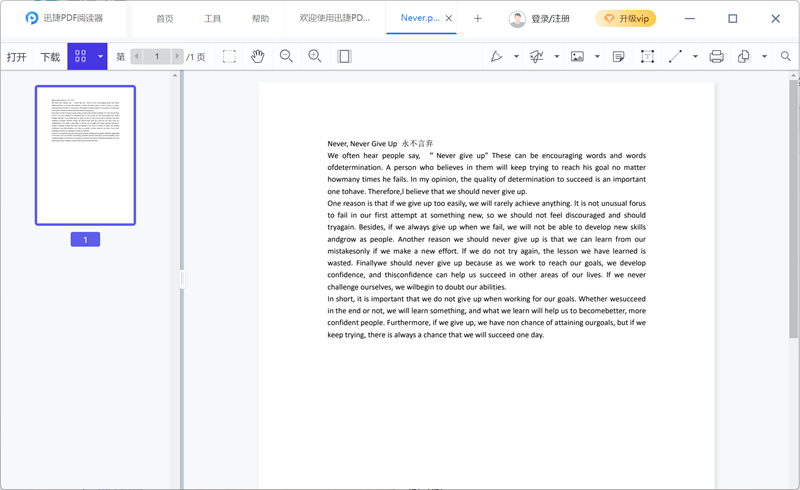Click the user avatar icon

pyautogui.click(x=517, y=19)
